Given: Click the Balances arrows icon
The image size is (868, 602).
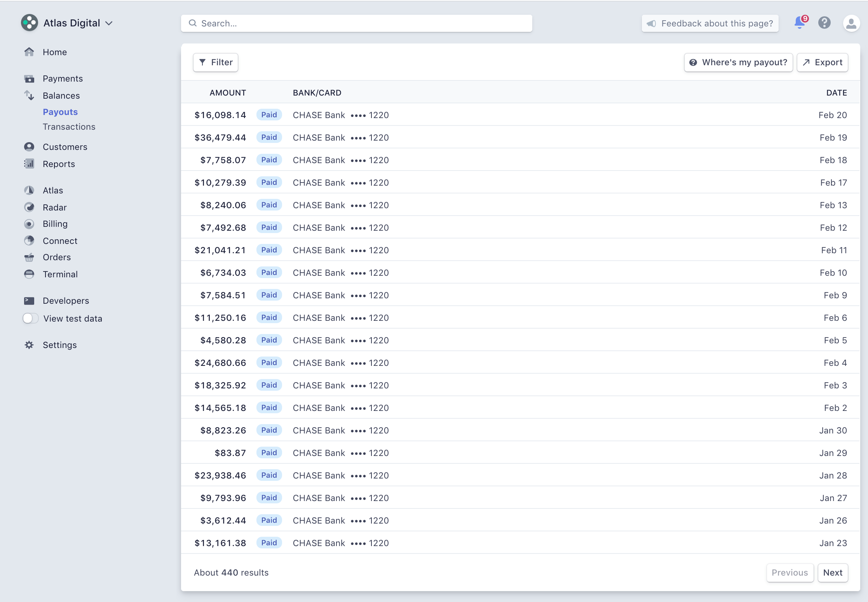Looking at the screenshot, I should [x=29, y=95].
